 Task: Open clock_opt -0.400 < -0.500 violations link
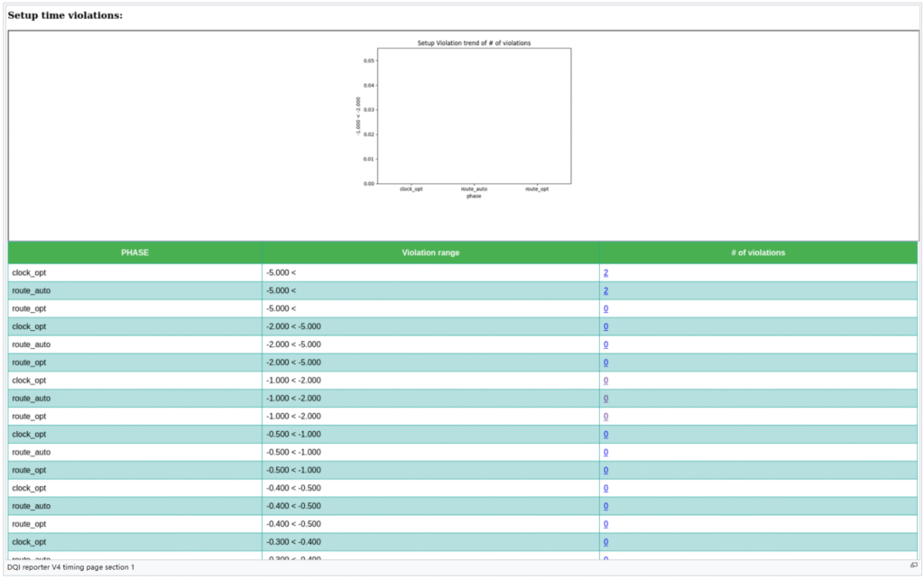click(605, 488)
